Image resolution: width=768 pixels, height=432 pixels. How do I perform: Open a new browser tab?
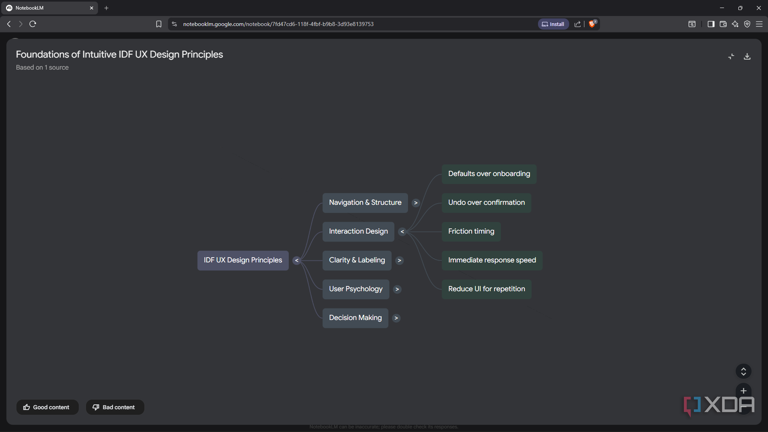pyautogui.click(x=106, y=8)
